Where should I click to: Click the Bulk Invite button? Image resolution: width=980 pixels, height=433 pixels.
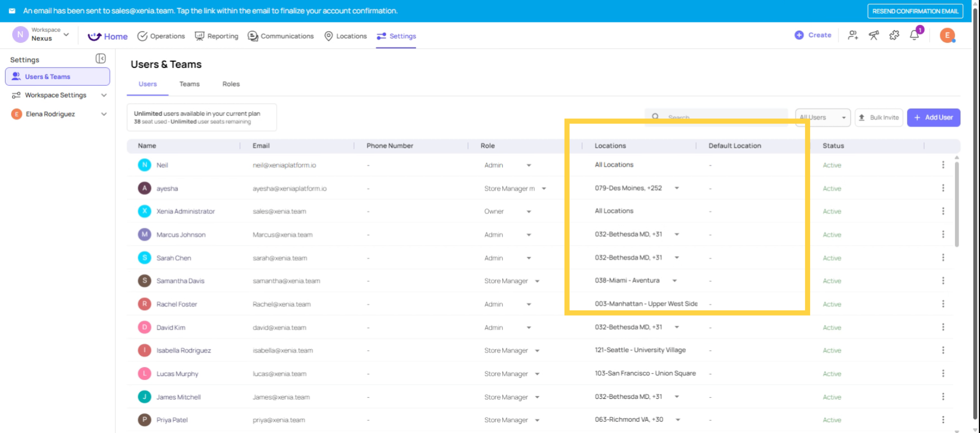point(878,117)
